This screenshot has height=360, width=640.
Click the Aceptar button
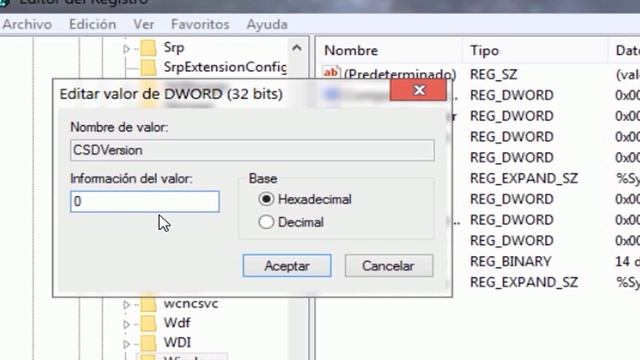pos(287,266)
